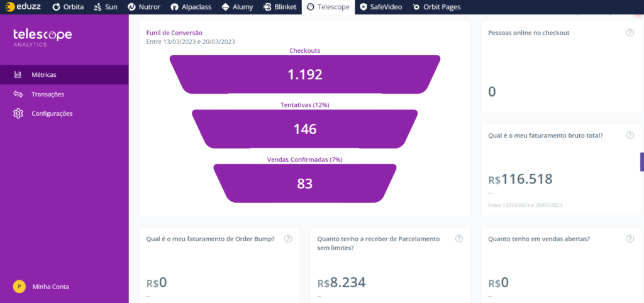Click the Alumy icon in top bar
Screen dimensions: 644x303
pos(225,7)
